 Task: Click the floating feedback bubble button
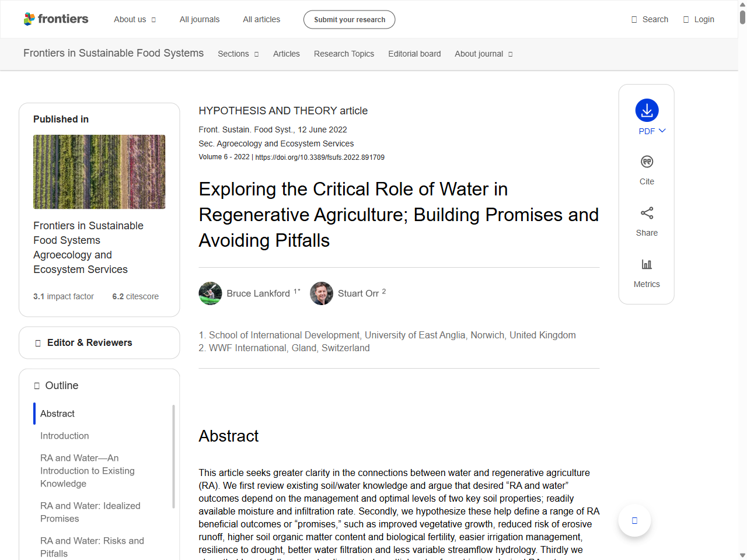634,520
